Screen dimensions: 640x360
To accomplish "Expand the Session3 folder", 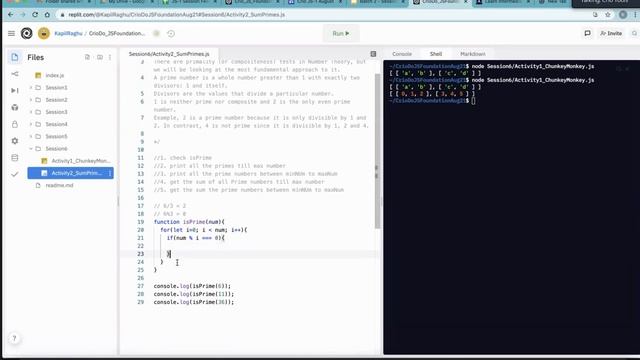I will pos(31,112).
